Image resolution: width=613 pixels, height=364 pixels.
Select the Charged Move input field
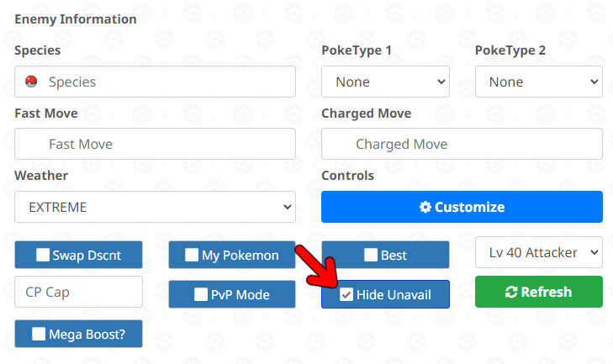(x=462, y=144)
